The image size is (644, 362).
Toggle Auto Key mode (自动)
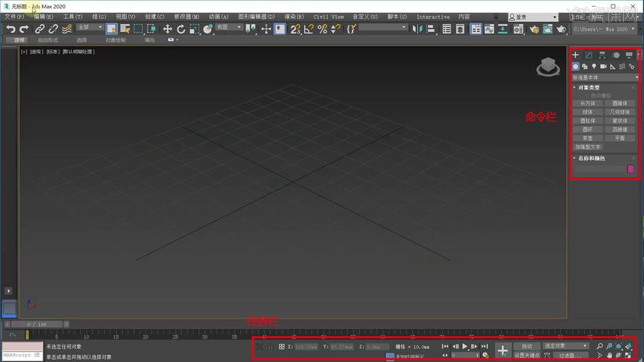click(x=527, y=346)
